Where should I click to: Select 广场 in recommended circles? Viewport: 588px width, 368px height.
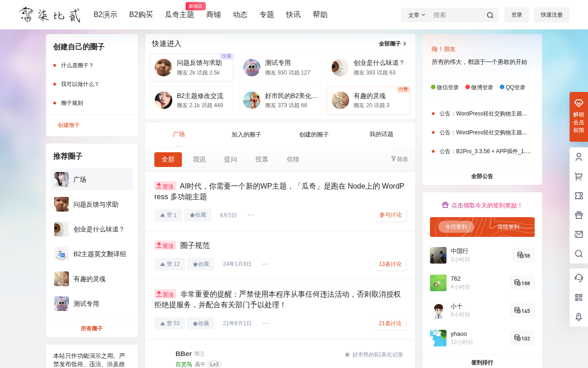[92, 179]
